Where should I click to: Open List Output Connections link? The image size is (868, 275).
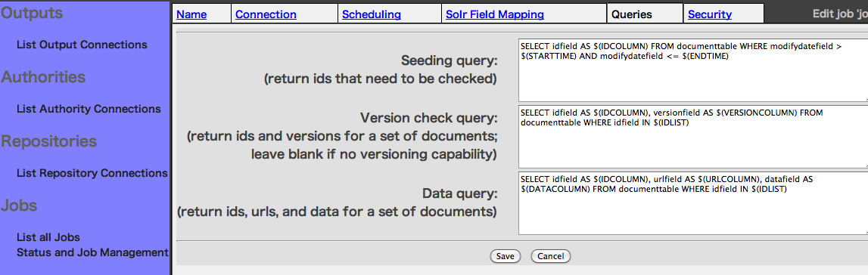82,44
